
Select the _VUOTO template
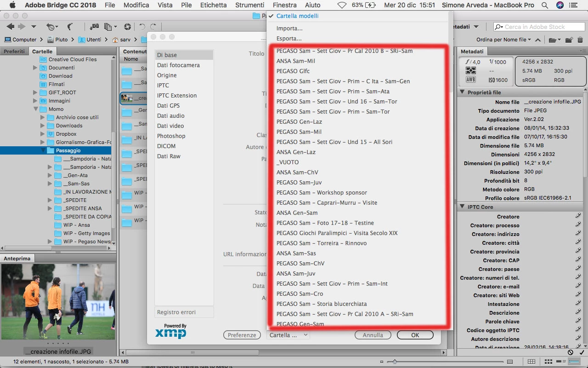tap(288, 162)
